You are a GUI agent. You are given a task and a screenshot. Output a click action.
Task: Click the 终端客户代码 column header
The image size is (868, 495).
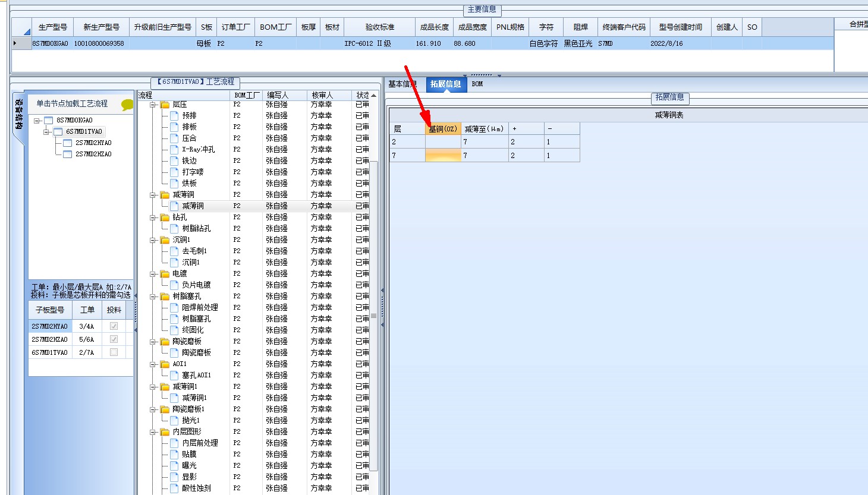624,27
